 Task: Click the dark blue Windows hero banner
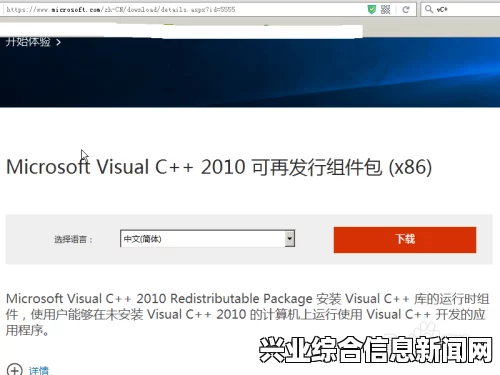(x=250, y=73)
